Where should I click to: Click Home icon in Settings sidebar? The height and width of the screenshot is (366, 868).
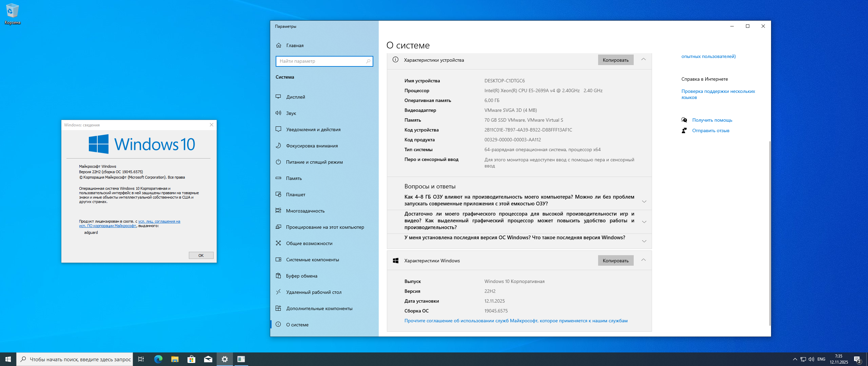click(279, 45)
